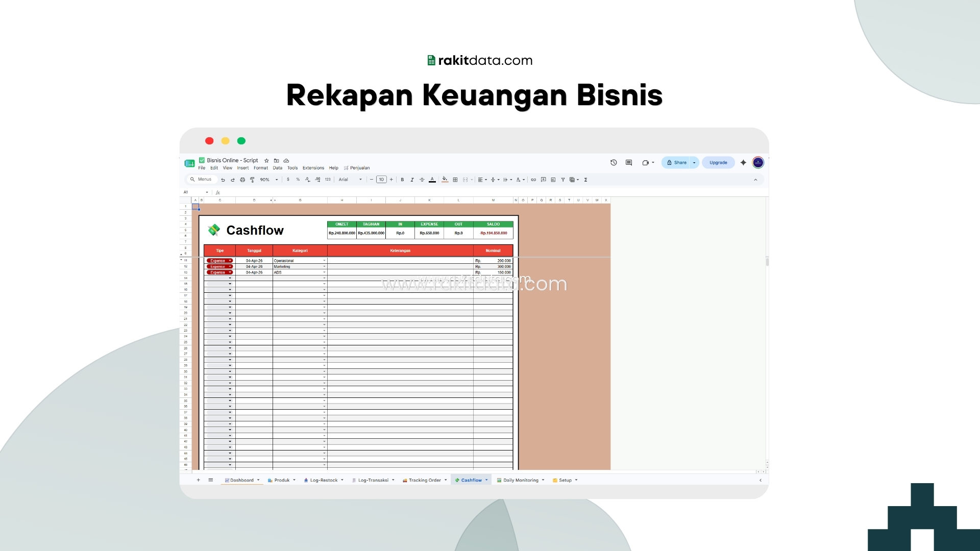This screenshot has width=980, height=551.
Task: Open version history clock icon
Action: [614, 163]
